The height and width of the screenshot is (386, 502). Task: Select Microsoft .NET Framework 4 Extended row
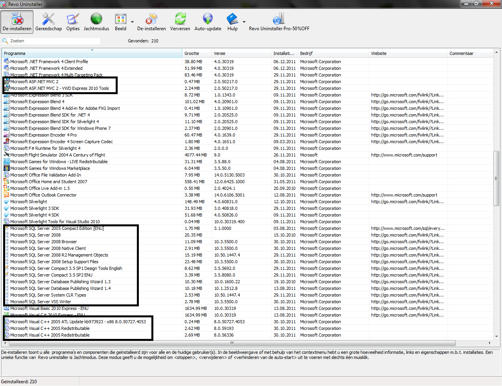[46, 68]
